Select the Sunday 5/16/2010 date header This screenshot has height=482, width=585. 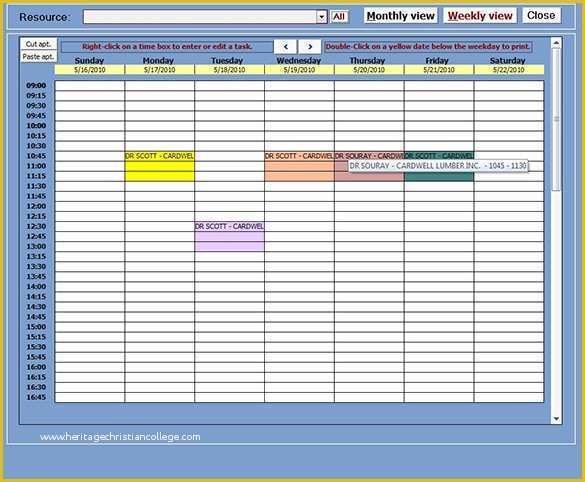(90, 70)
